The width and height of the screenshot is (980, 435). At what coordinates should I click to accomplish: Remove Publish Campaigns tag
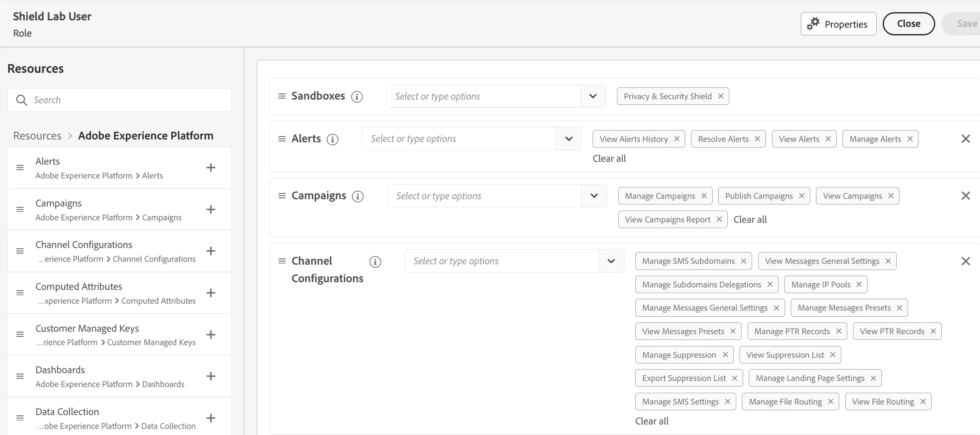tap(802, 196)
